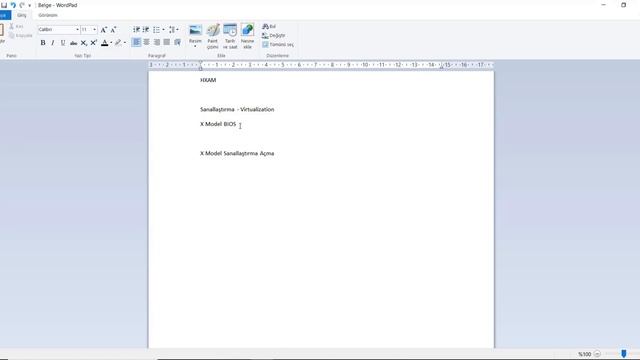This screenshot has width=640, height=360.
Task: Toggle superscript formatting
Action: coord(93,42)
